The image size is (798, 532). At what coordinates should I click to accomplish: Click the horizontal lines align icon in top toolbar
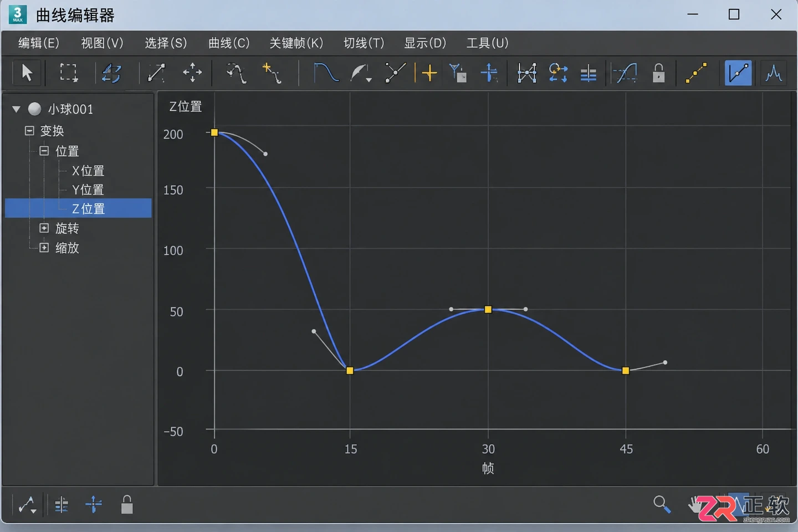589,74
